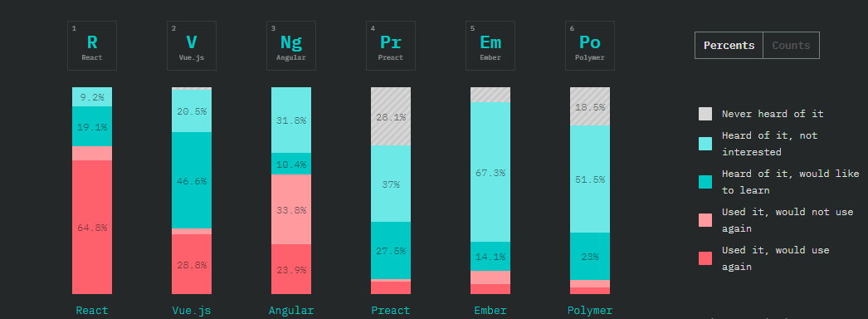Click Preact's 28.1% never-heard segment
The width and height of the screenshot is (868, 319).
coord(391,116)
